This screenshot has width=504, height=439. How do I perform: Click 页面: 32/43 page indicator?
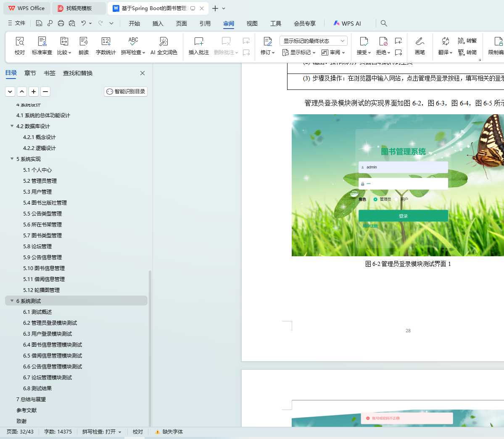[20, 432]
